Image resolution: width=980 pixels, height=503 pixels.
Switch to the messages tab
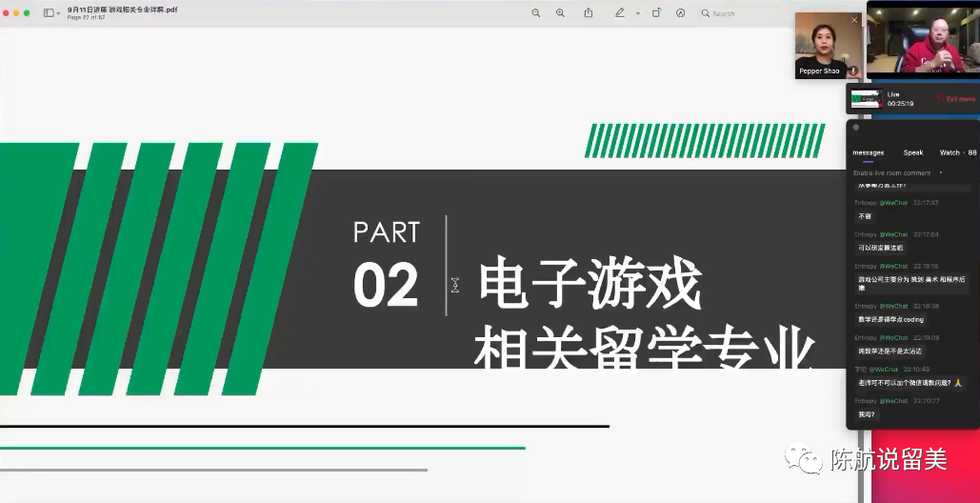pyautogui.click(x=868, y=152)
